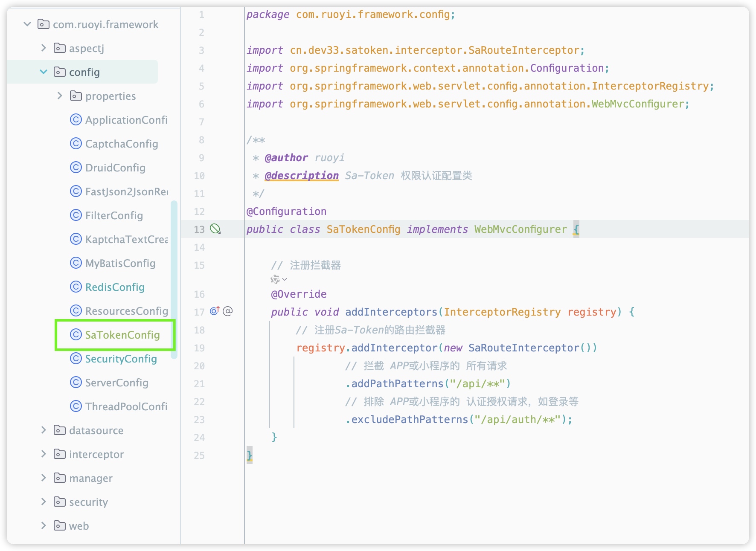Expand the manager folder
Viewport: 756px width, 551px height.
click(x=44, y=478)
